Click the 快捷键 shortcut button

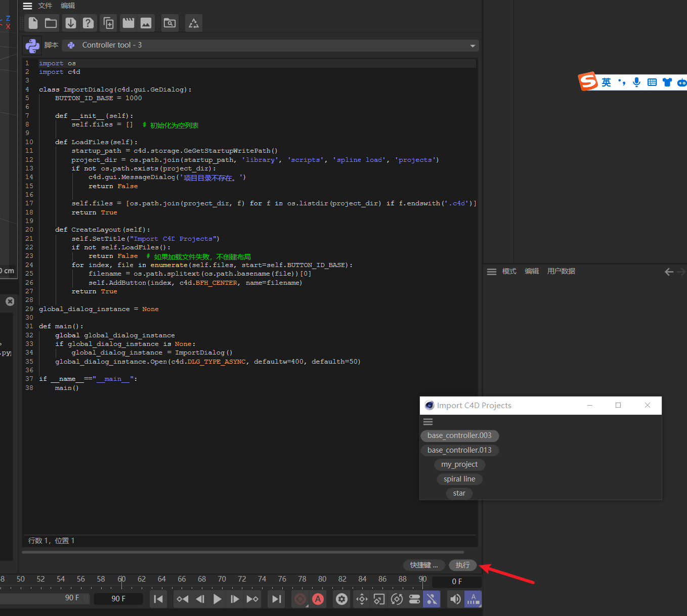[x=424, y=565]
